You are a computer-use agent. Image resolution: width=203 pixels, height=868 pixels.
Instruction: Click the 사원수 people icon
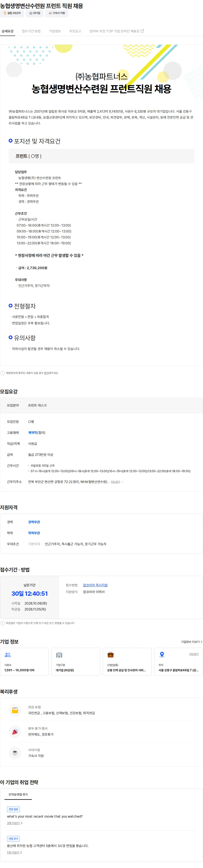[8, 655]
